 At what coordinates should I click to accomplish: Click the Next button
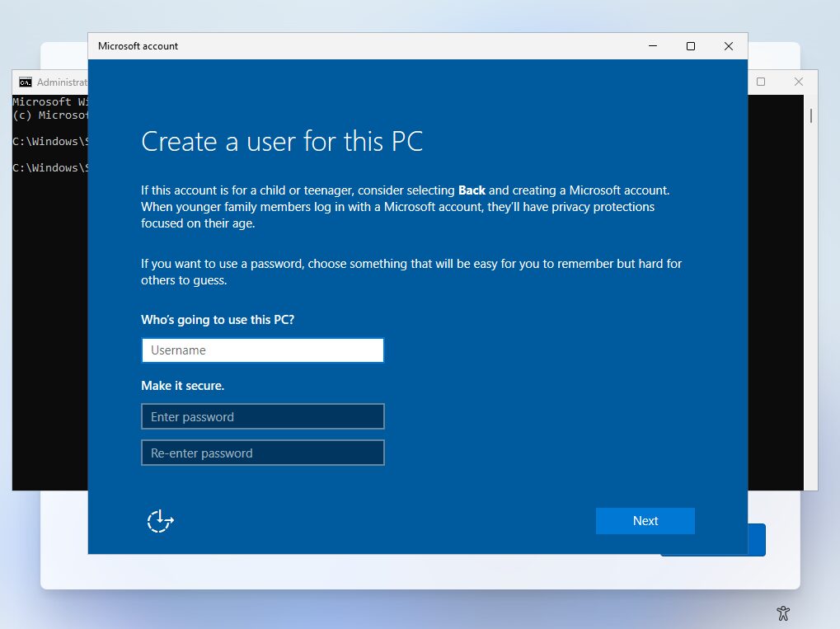[645, 521]
